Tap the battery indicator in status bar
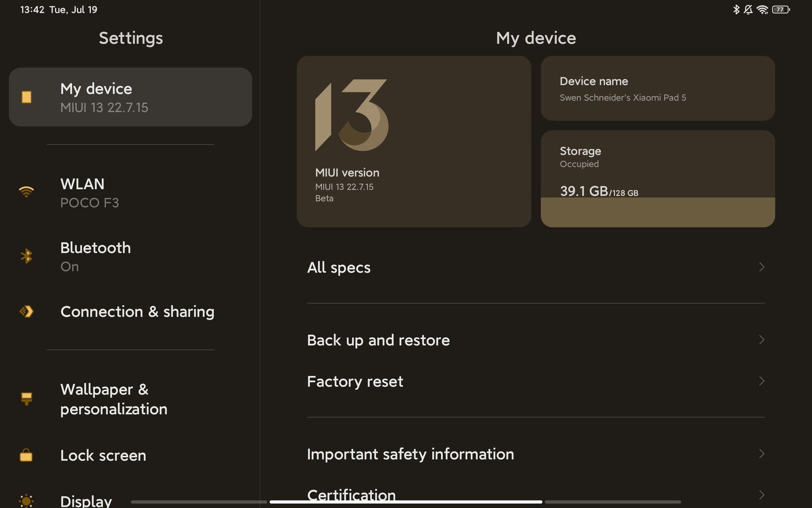This screenshot has height=508, width=812. [x=781, y=9]
